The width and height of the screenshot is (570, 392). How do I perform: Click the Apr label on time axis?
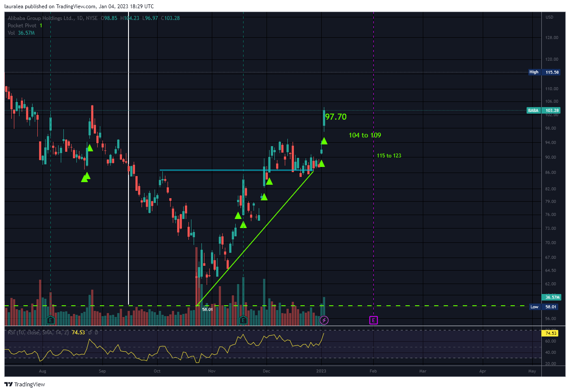pos(482,371)
